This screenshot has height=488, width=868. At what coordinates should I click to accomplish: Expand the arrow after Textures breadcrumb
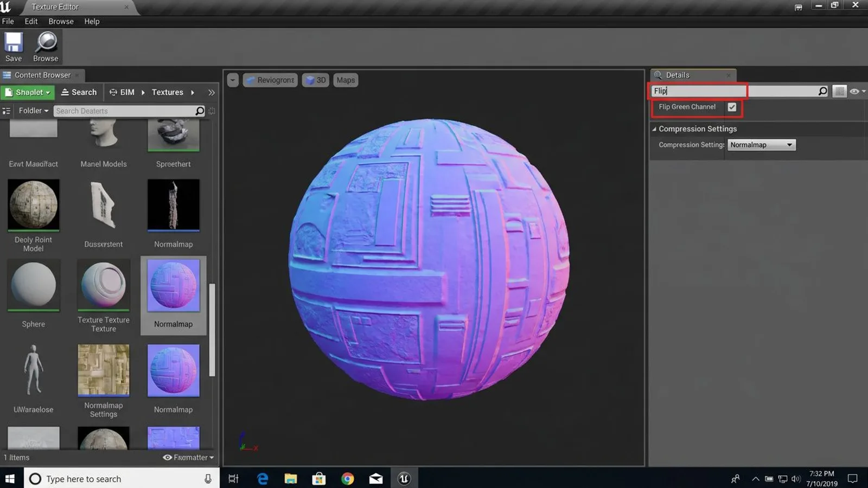click(193, 93)
